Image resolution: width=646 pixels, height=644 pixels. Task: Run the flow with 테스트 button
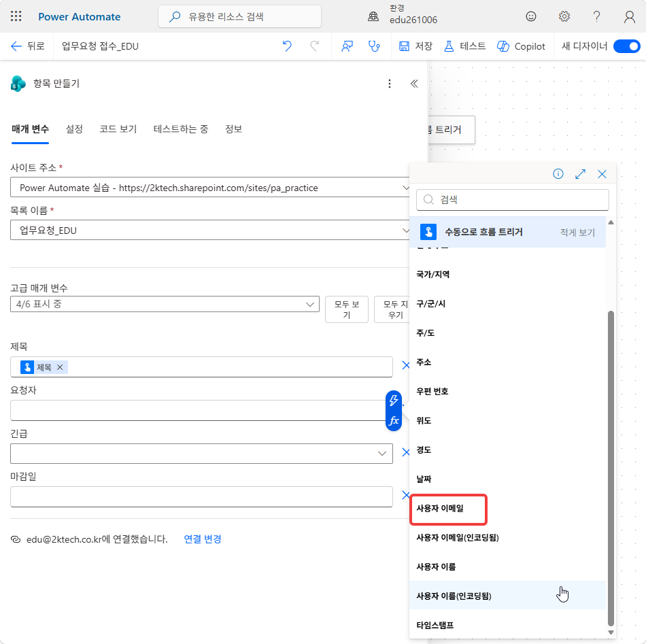[x=464, y=46]
